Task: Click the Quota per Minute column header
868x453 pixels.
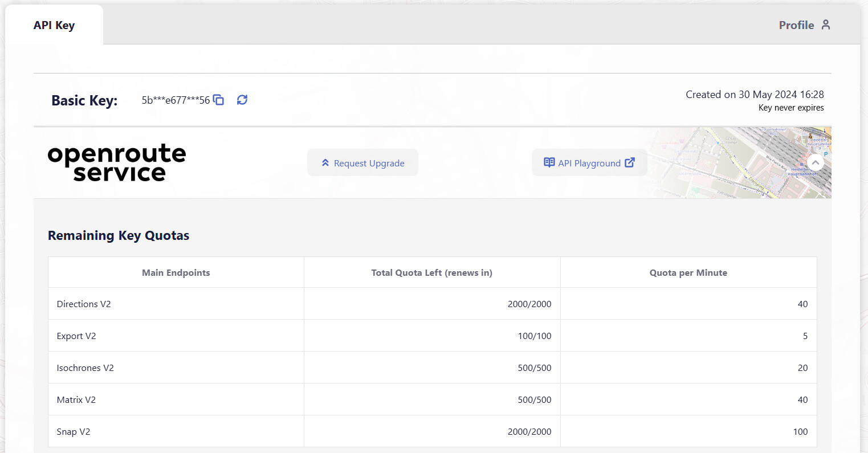Action: tap(688, 272)
